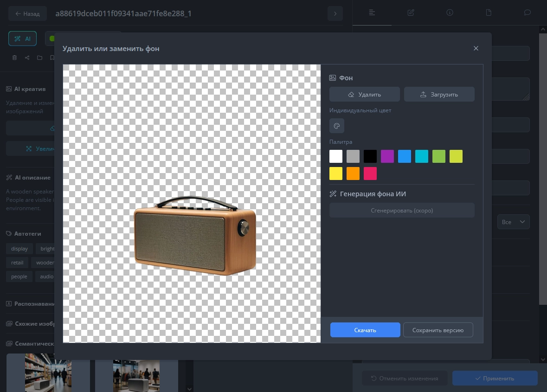Click the trash delete icon
The image size is (547, 392).
point(14,58)
